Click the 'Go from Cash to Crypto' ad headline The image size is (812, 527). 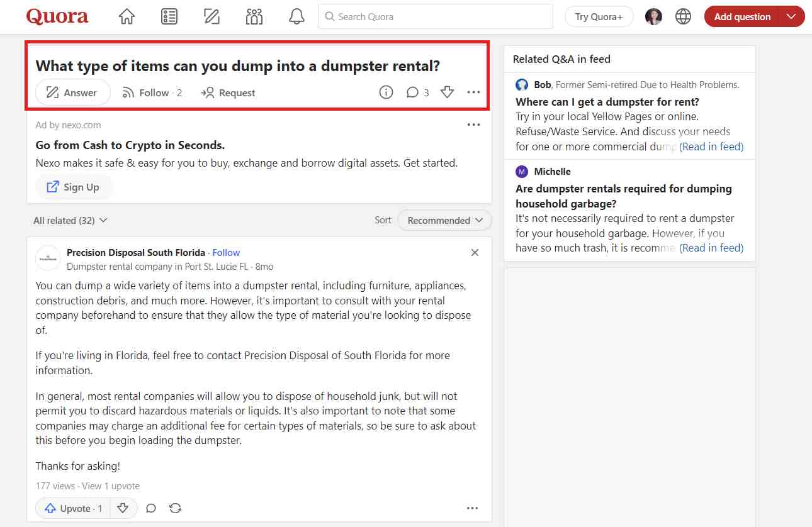pyautogui.click(x=130, y=145)
